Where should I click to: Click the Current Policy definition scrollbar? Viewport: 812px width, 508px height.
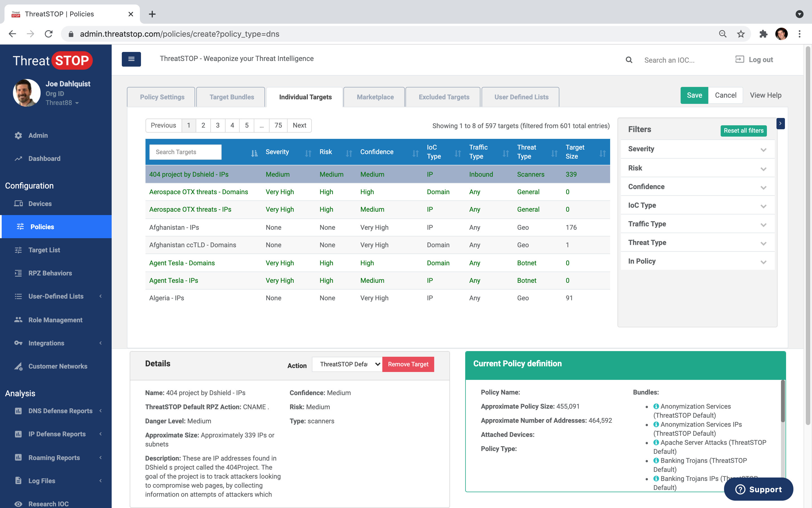tap(783, 401)
